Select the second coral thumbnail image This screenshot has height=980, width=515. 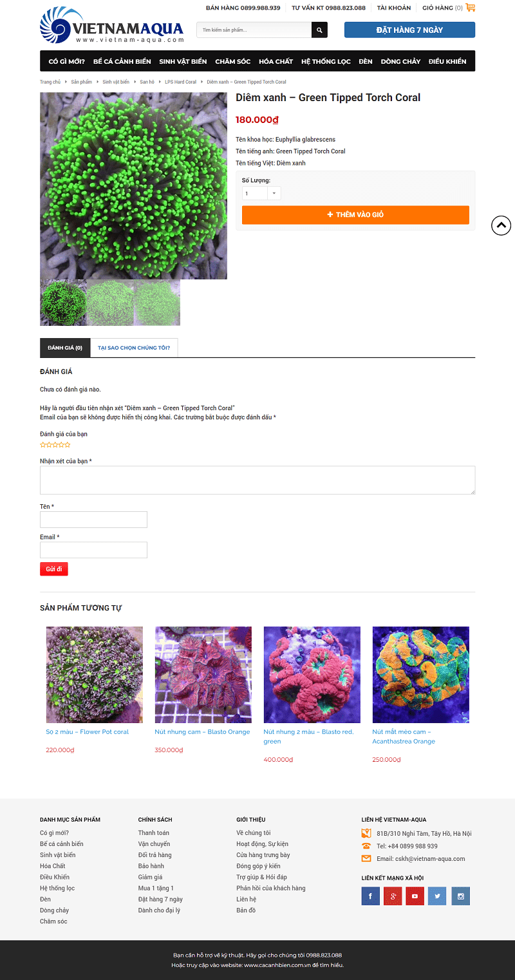[x=110, y=303]
